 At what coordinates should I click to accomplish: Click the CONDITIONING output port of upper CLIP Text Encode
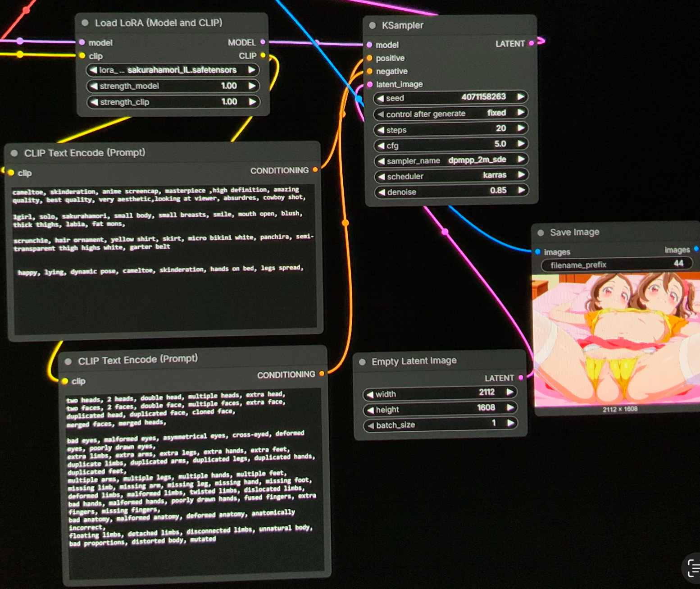[x=315, y=169]
